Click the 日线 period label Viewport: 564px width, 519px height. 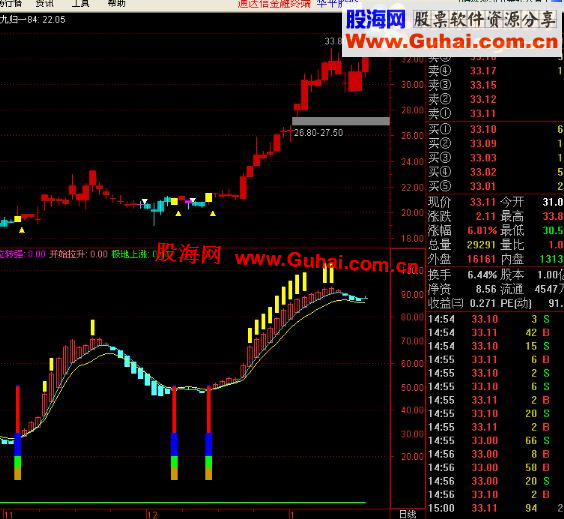tap(408, 514)
